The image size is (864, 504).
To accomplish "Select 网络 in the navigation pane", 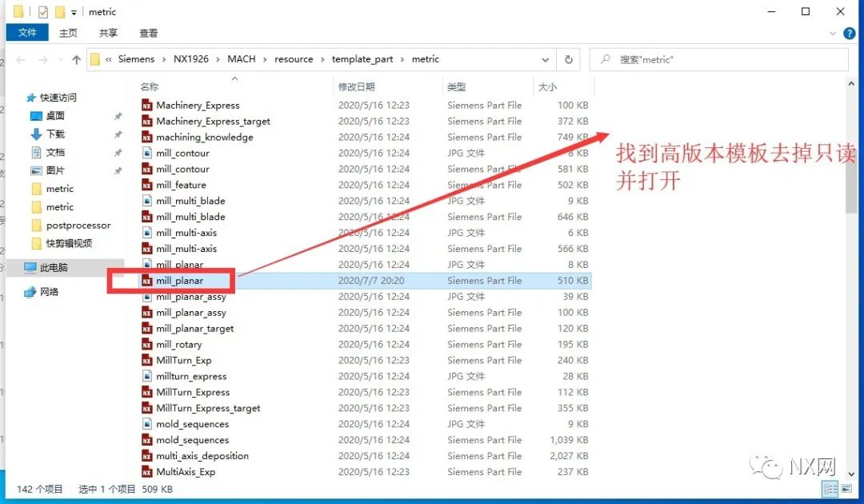I will pyautogui.click(x=49, y=292).
